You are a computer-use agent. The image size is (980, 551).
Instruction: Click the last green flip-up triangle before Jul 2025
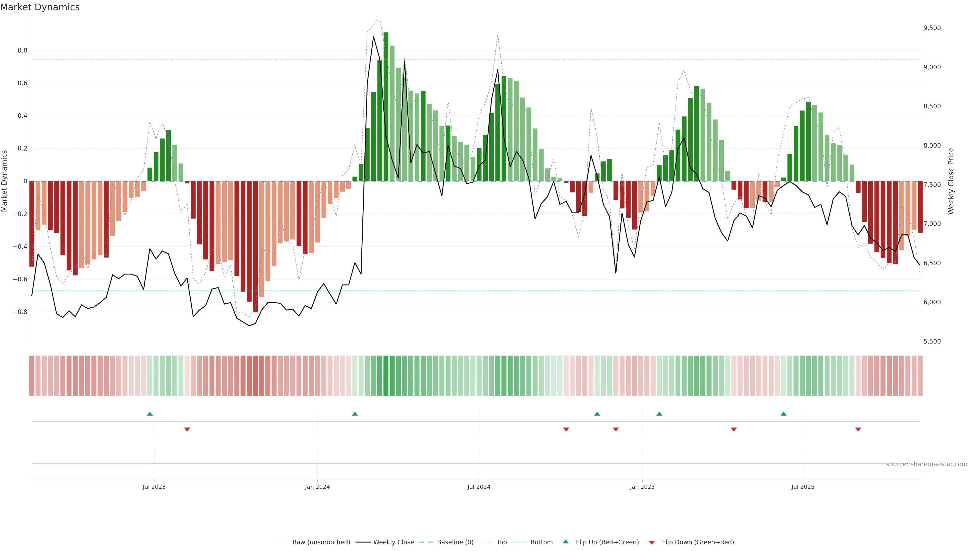pyautogui.click(x=783, y=414)
